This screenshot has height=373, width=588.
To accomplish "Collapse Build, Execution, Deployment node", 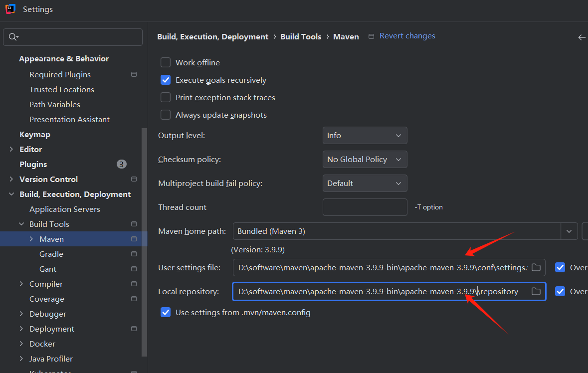I will 11,194.
